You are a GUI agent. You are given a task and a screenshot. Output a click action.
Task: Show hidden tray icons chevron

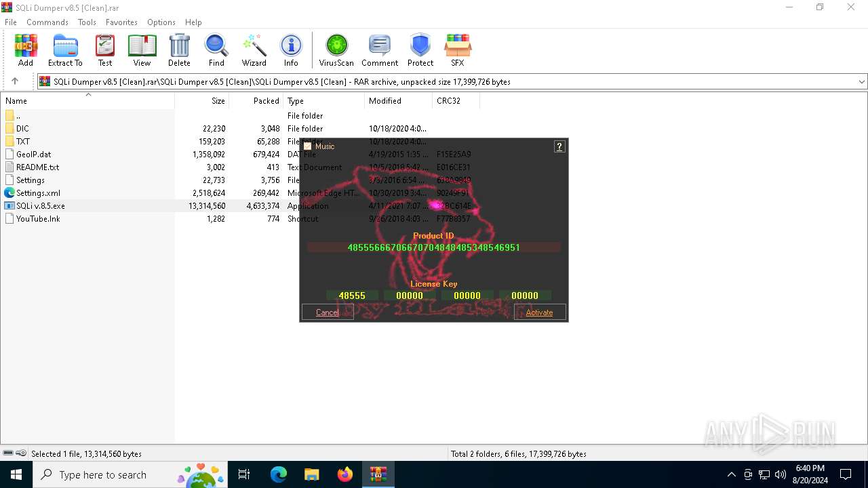click(731, 474)
